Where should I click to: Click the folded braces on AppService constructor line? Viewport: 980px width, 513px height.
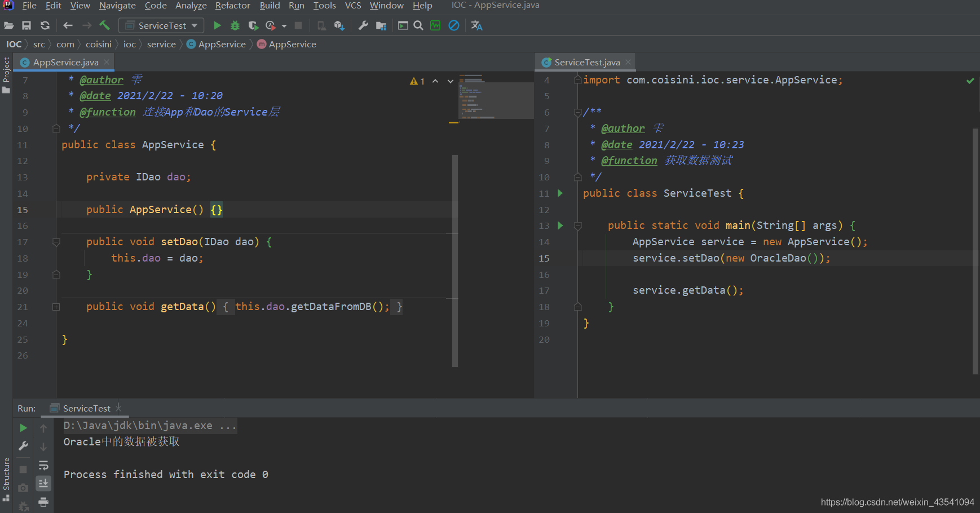click(217, 210)
